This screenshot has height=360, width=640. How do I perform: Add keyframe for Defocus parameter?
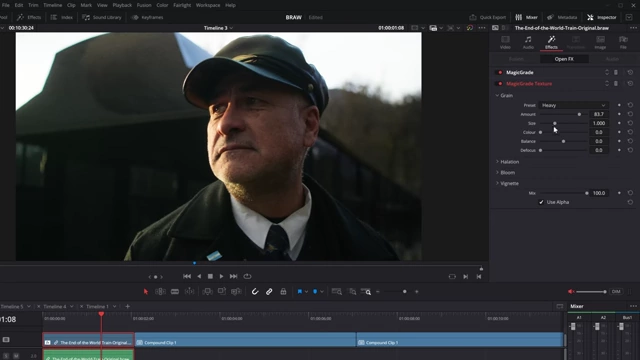[619, 150]
